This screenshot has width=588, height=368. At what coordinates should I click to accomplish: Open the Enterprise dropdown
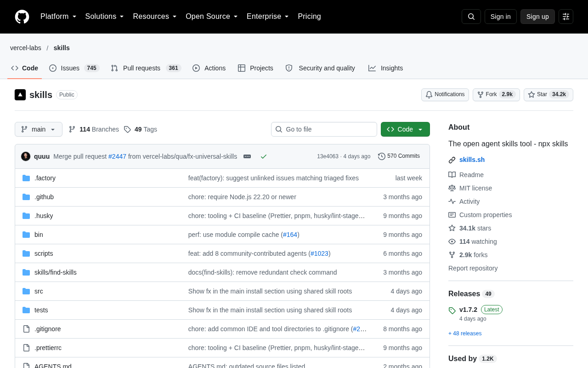coord(268,17)
